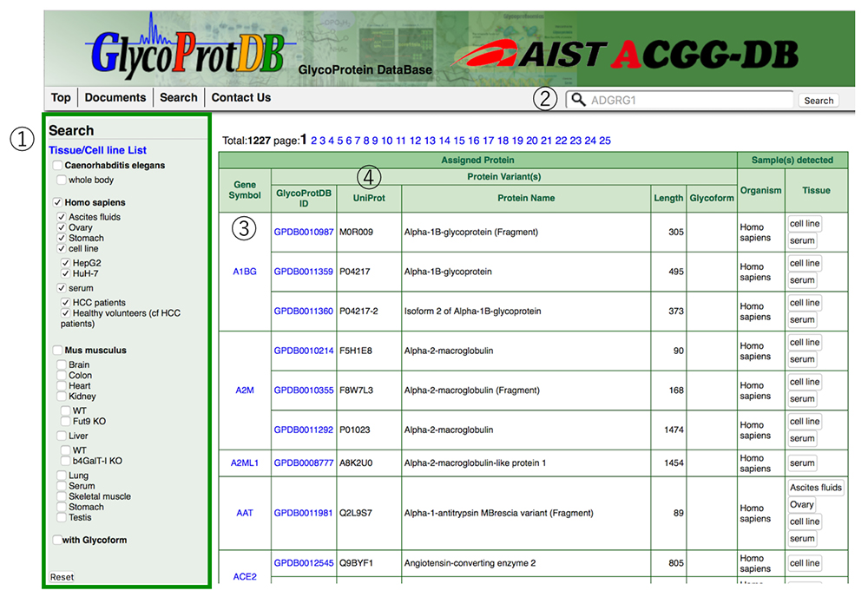
Task: Tick the Brain checkbox
Action: pyautogui.click(x=62, y=364)
